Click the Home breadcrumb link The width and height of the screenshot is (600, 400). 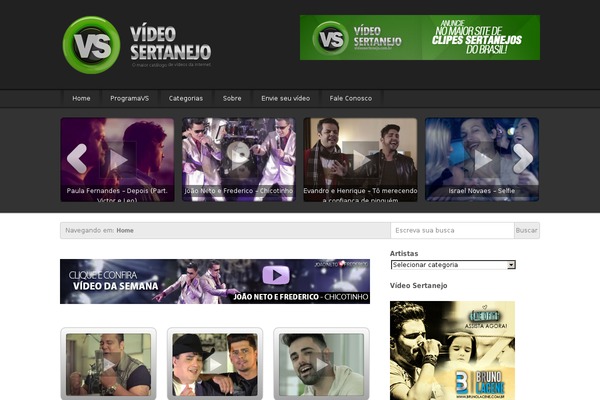tap(125, 230)
